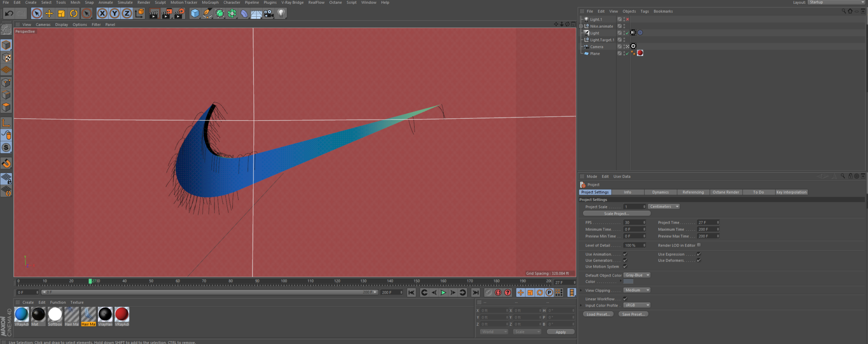The width and height of the screenshot is (868, 344).
Task: Click Render to Picture Viewer icon
Action: tap(167, 14)
